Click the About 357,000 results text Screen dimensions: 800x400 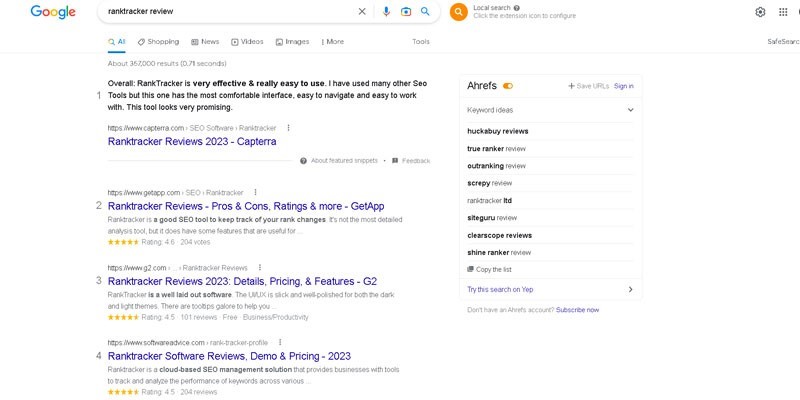pyautogui.click(x=167, y=64)
